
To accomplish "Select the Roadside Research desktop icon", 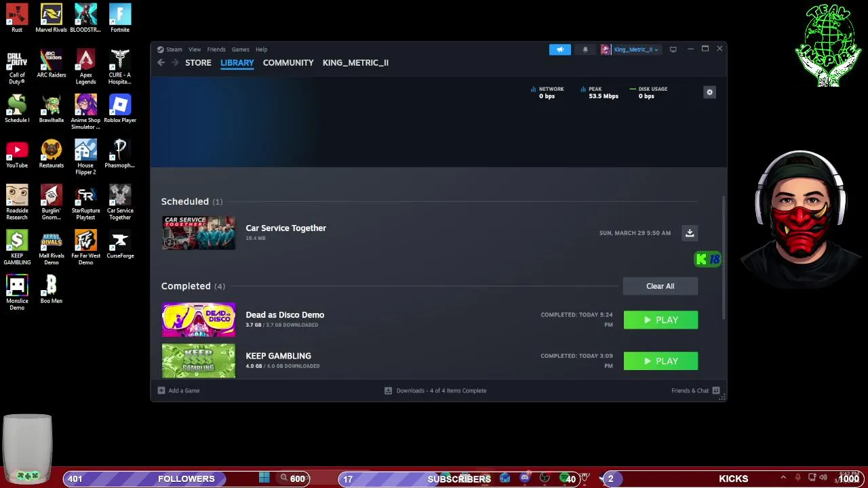I will pyautogui.click(x=17, y=202).
